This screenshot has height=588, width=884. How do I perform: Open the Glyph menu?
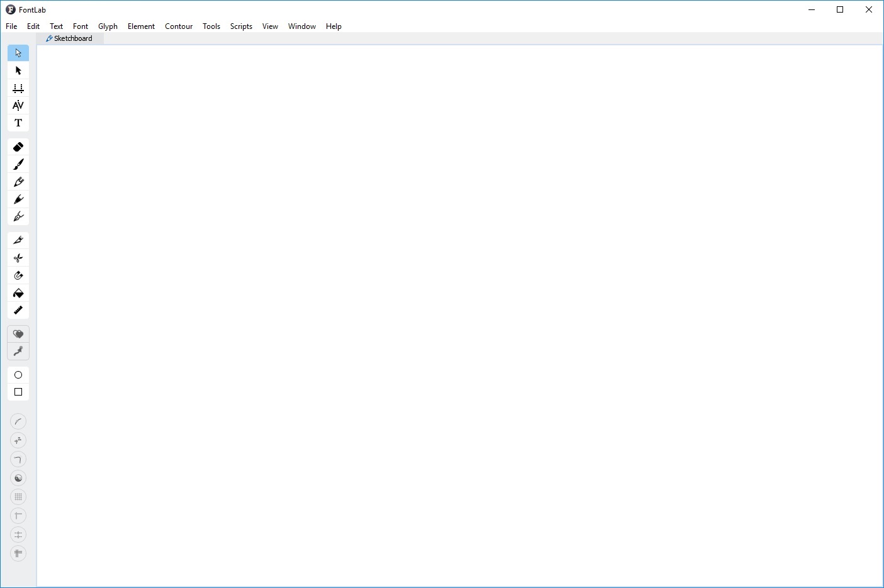pos(108,26)
